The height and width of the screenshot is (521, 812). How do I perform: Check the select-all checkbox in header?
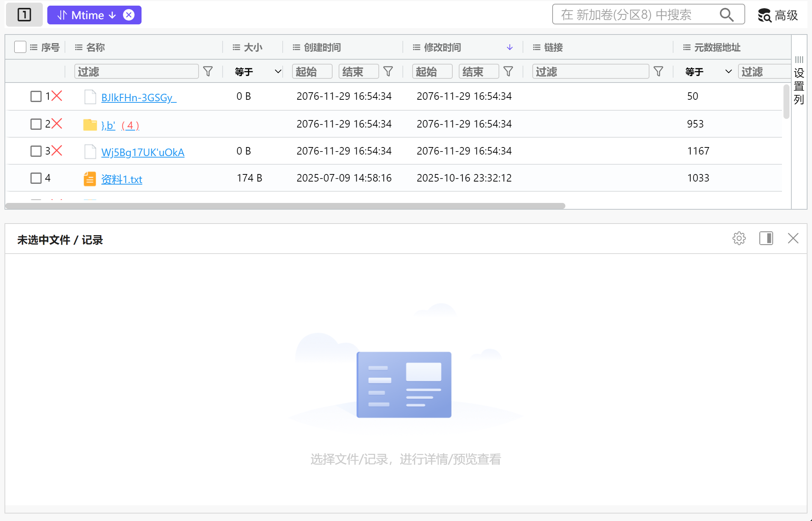[20, 47]
